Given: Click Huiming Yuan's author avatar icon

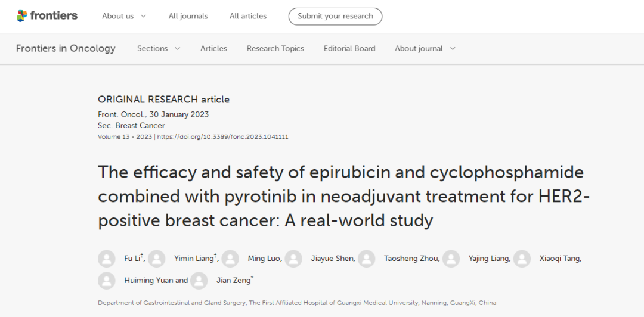Looking at the screenshot, I should [x=107, y=281].
